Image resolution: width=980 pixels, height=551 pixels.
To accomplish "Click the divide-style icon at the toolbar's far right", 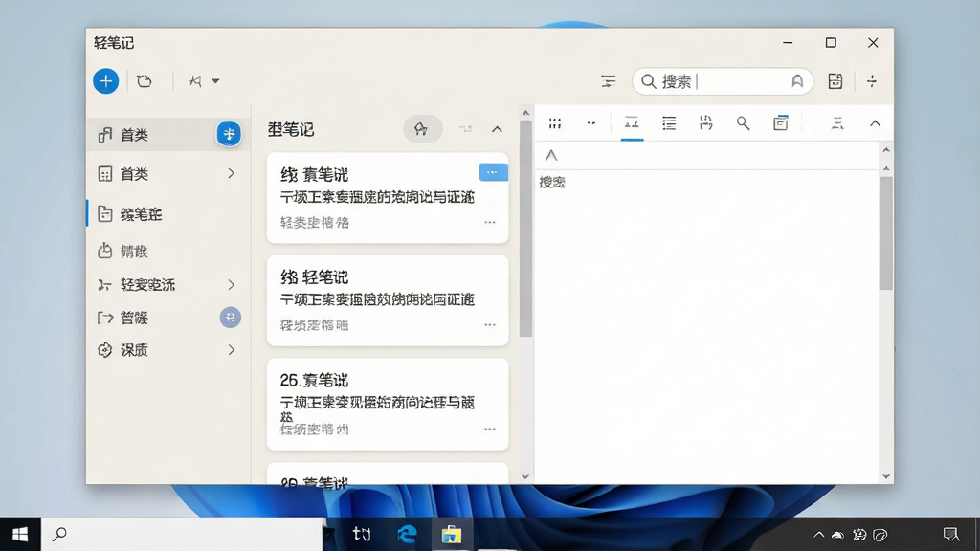I will (872, 81).
